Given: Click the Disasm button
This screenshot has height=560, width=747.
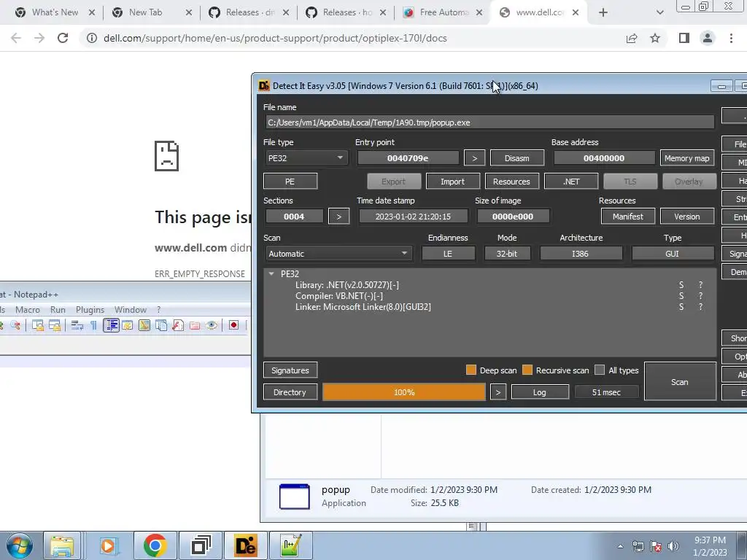Looking at the screenshot, I should point(517,158).
